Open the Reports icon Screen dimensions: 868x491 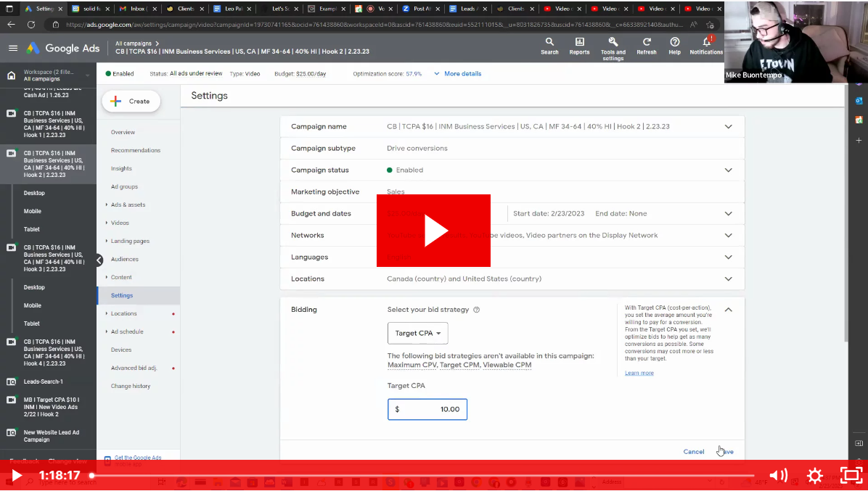coord(579,43)
